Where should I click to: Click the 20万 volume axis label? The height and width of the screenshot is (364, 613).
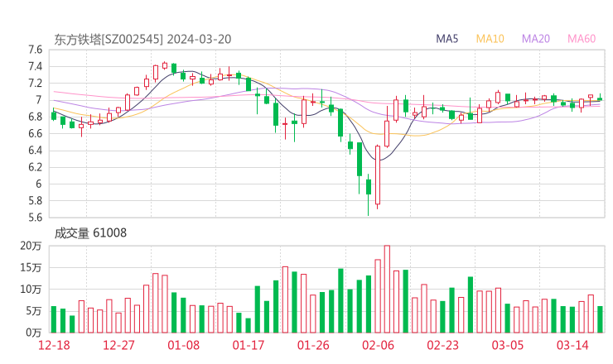(31, 246)
